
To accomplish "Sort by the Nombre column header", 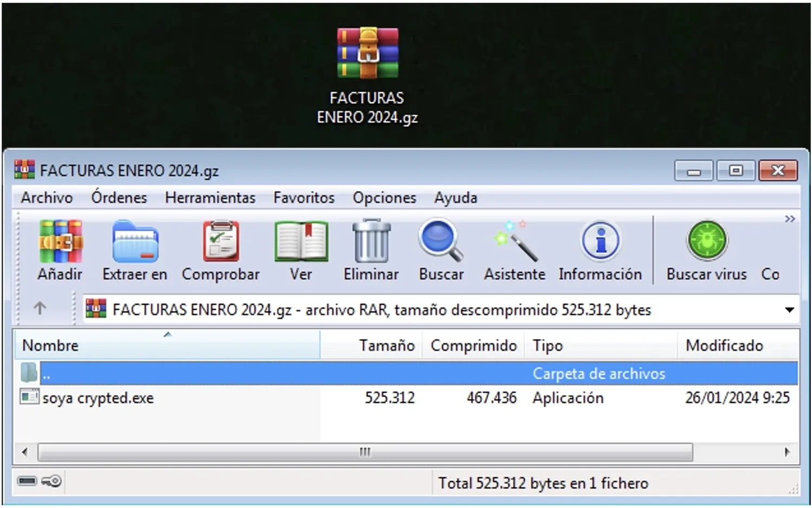I will point(167,345).
